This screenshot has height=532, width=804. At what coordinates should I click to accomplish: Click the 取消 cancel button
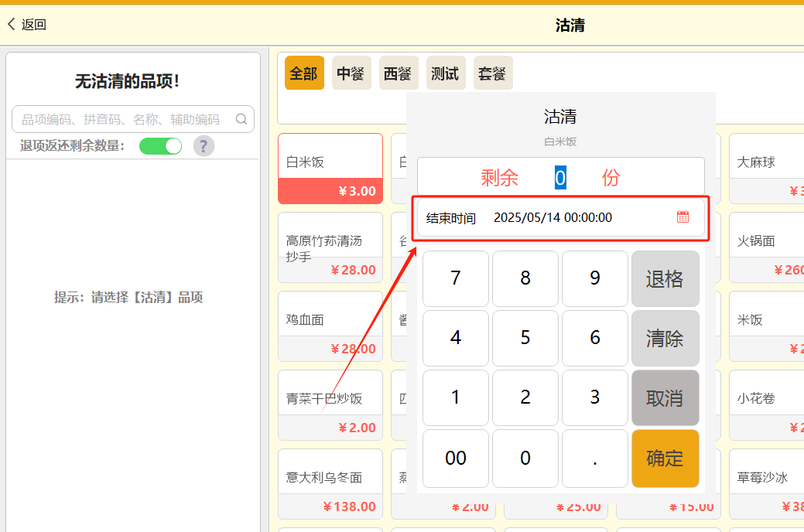pyautogui.click(x=665, y=398)
